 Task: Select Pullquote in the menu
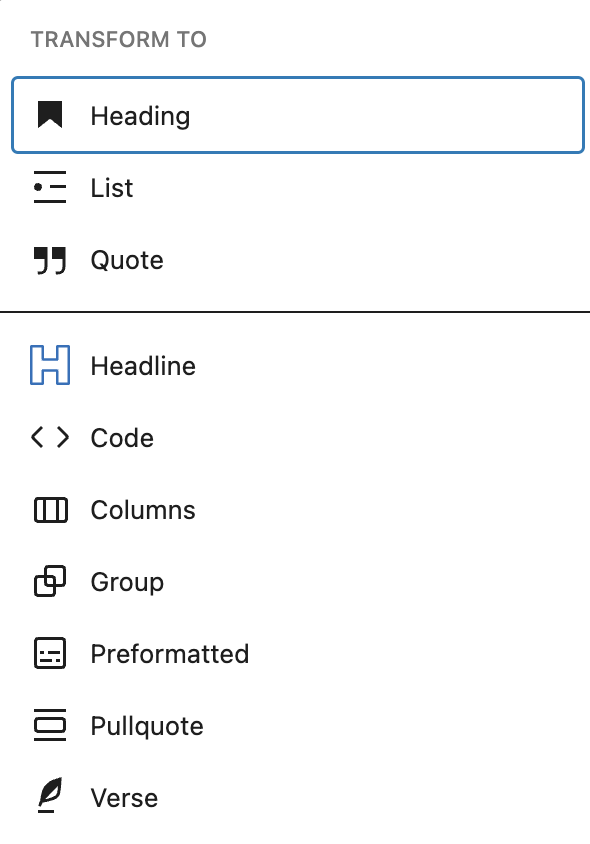[147, 725]
